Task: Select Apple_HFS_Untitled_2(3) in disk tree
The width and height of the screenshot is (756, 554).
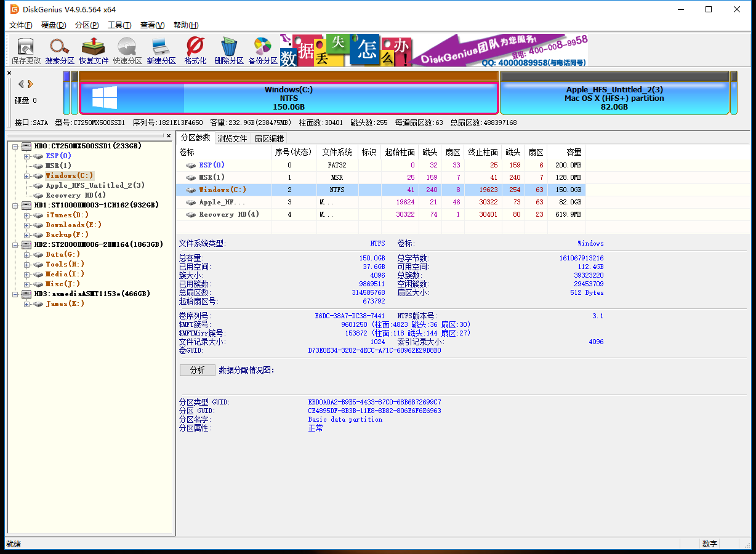Action: coord(95,185)
